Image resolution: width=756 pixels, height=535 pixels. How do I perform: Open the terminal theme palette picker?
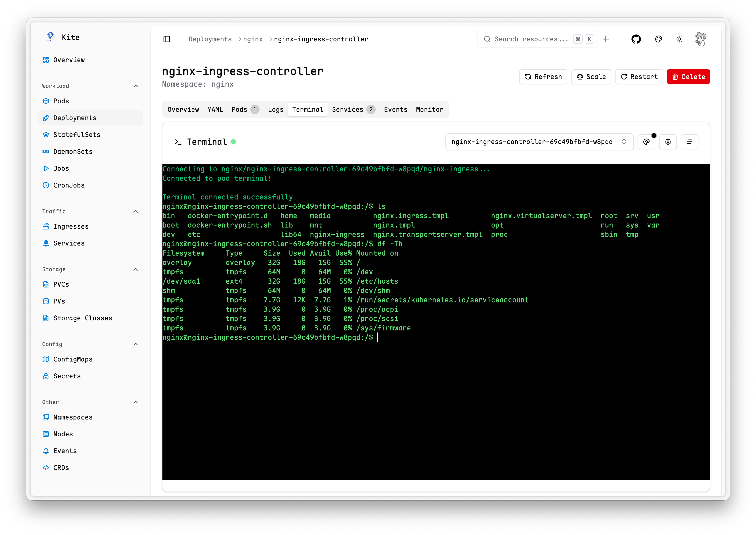(x=646, y=142)
